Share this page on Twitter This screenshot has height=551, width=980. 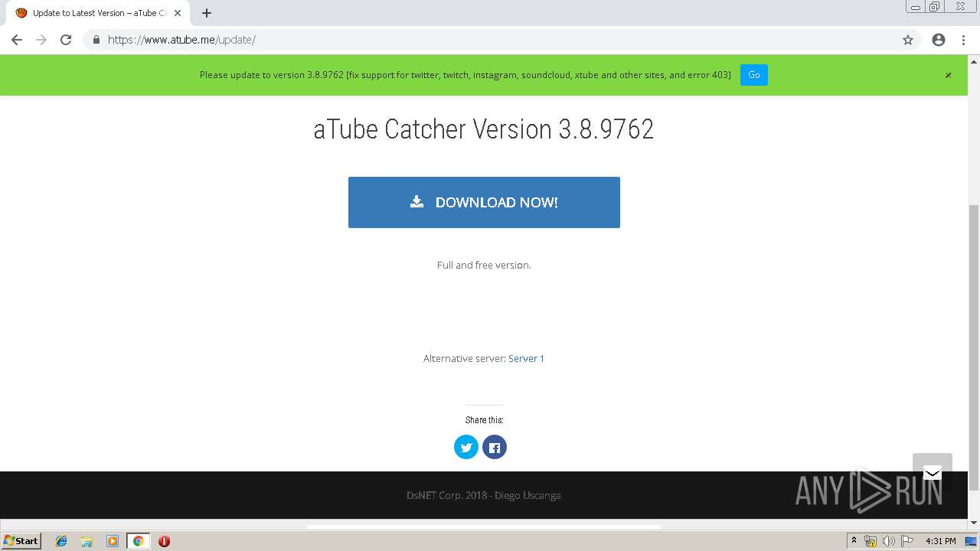click(x=466, y=447)
